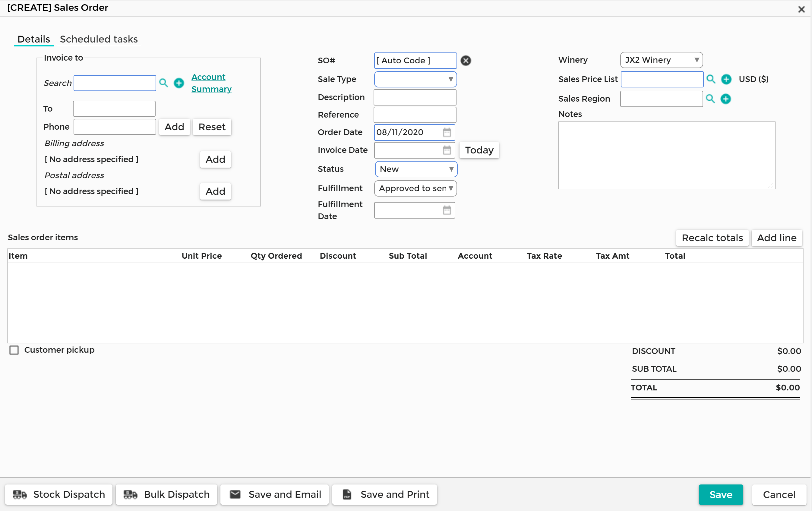The width and height of the screenshot is (812, 511).
Task: Click the Bulk Dispatch button
Action: tap(166, 494)
